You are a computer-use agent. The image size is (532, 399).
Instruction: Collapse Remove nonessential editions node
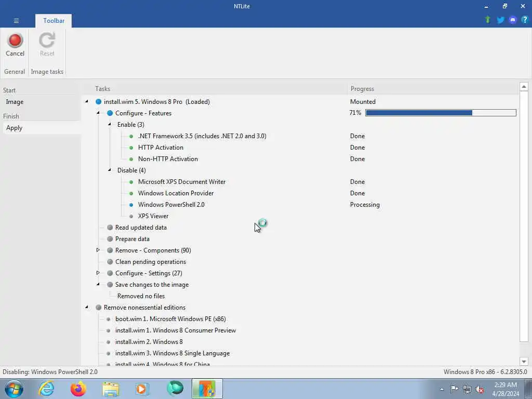pos(87,307)
